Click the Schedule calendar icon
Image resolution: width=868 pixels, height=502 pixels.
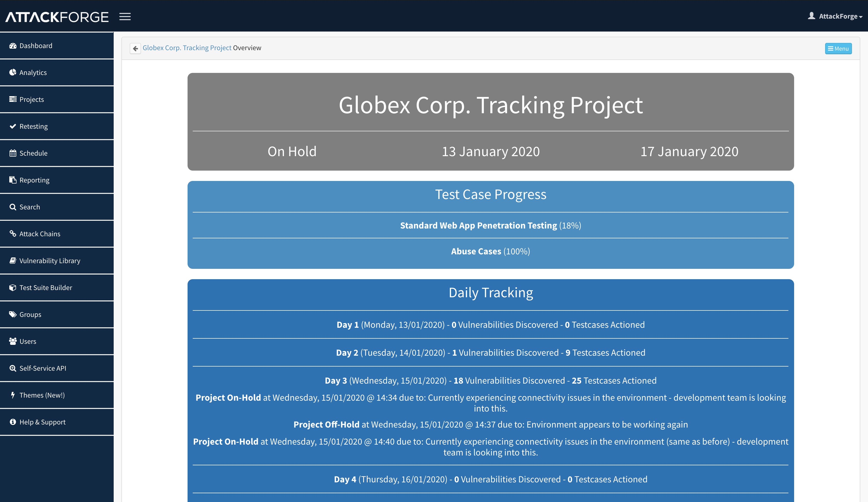(x=13, y=153)
